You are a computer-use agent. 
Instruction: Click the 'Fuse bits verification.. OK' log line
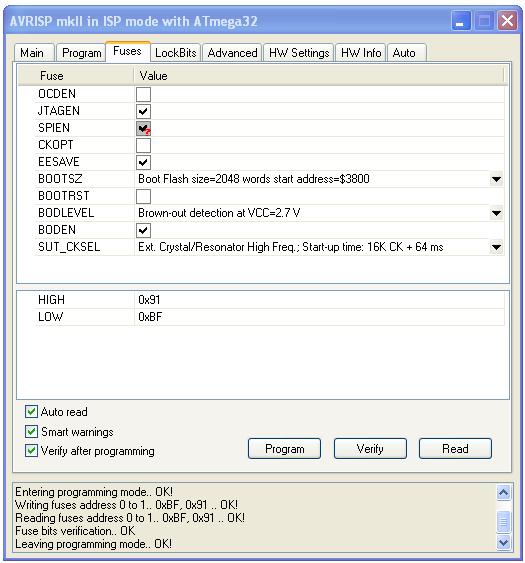click(75, 531)
